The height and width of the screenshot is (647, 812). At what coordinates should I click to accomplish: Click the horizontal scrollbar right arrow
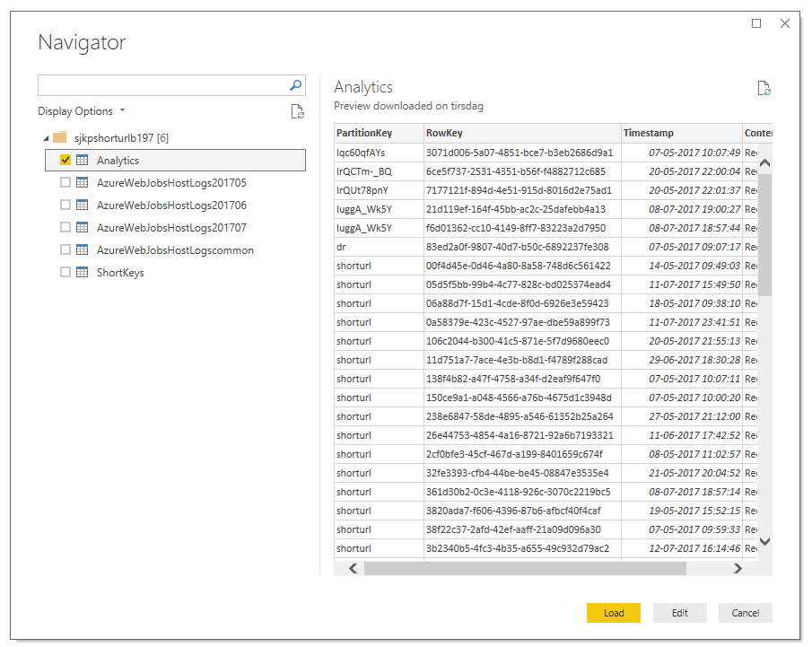(738, 568)
